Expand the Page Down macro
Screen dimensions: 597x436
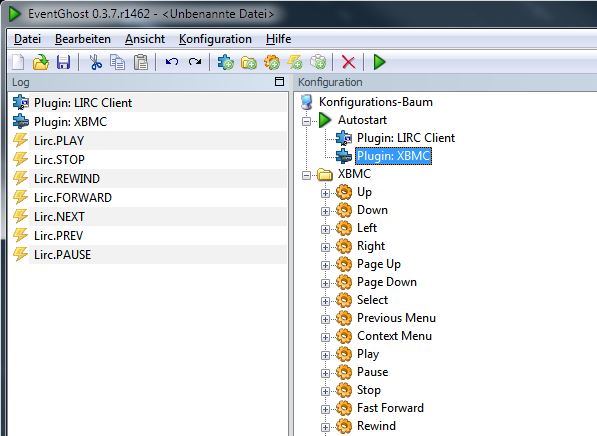click(x=325, y=283)
